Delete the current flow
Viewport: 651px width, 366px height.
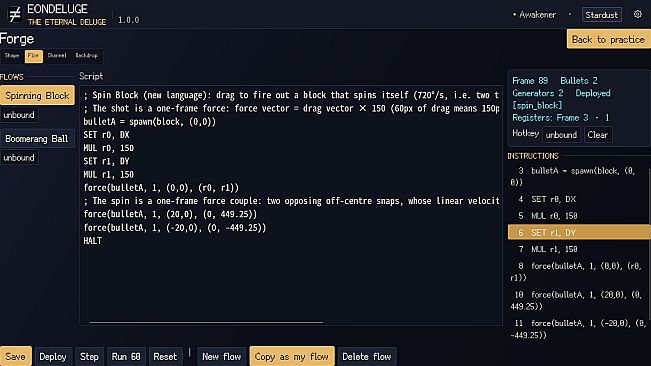(367, 356)
